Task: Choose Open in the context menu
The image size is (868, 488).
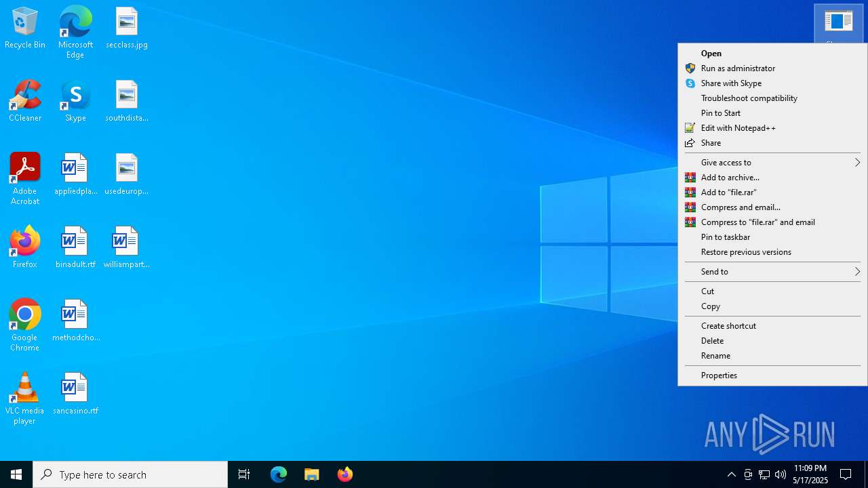Action: pyautogui.click(x=772, y=54)
